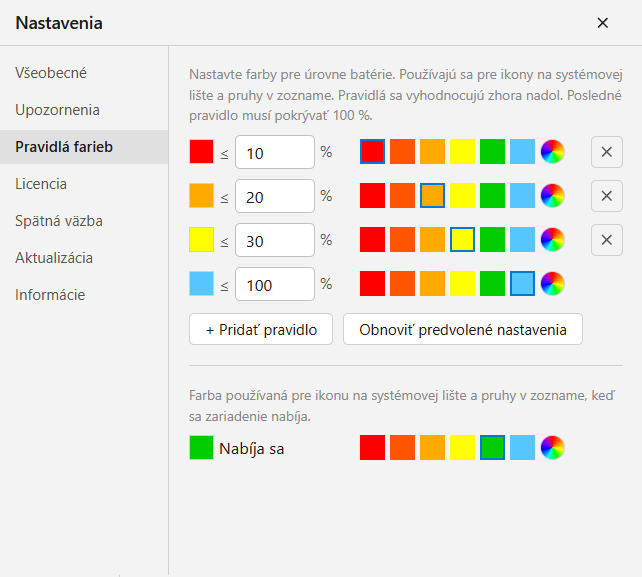This screenshot has width=642, height=577.
Task: Click current blue swatch left of 100 % field
Action: [201, 283]
